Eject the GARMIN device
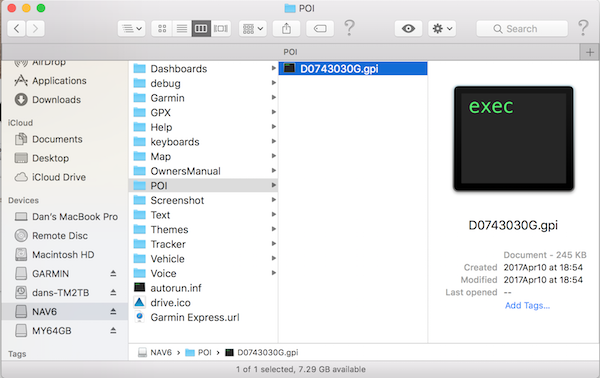This screenshot has width=600, height=378. click(x=113, y=274)
